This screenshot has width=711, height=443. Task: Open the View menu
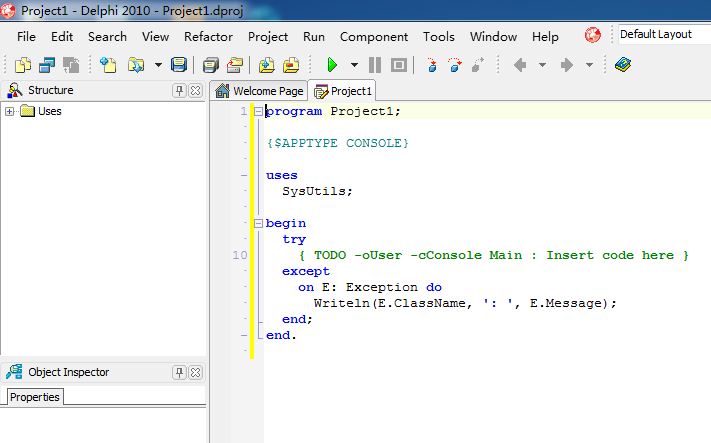pyautogui.click(x=156, y=37)
